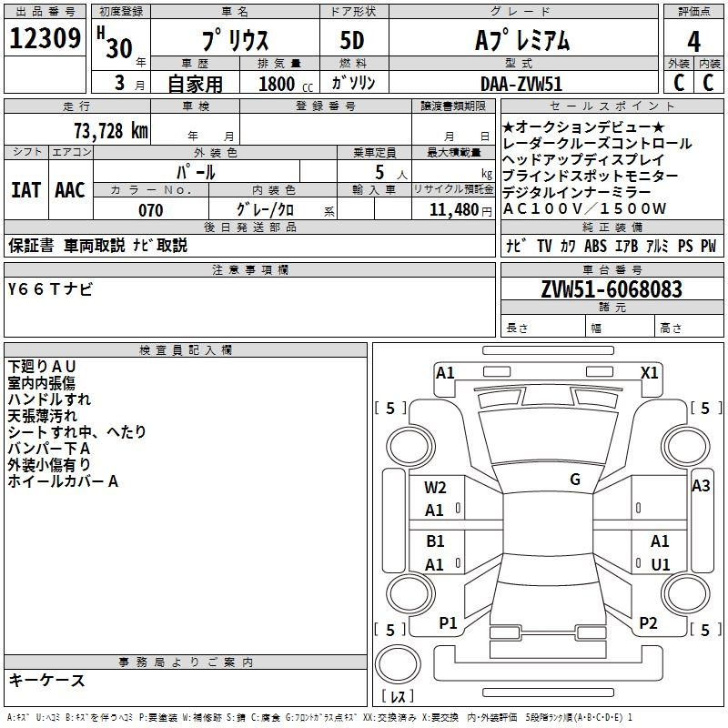Select the recycle deposit 11,480円
The image size is (728, 728).
click(460, 210)
